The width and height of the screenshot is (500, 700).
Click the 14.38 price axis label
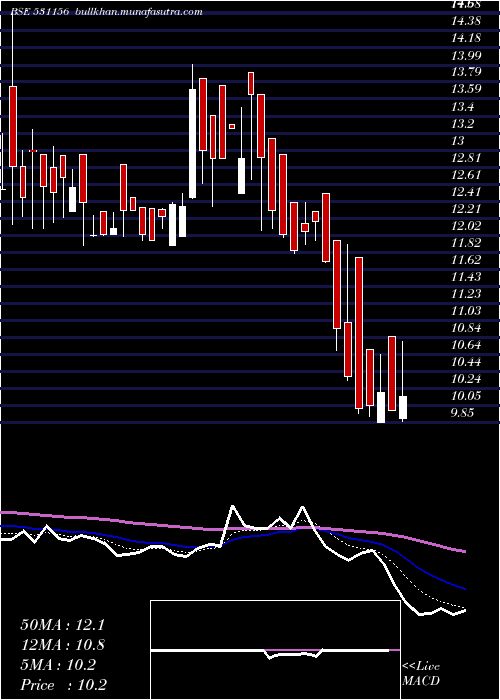466,21
